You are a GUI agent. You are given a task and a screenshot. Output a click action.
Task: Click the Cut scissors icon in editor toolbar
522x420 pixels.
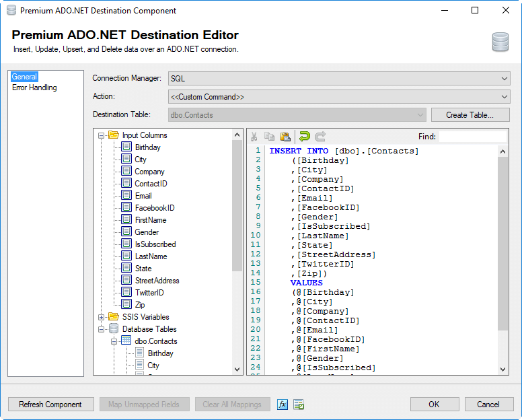coord(254,137)
